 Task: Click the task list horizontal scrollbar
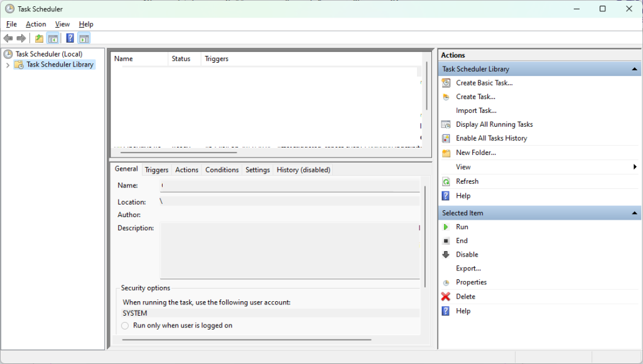click(x=179, y=153)
